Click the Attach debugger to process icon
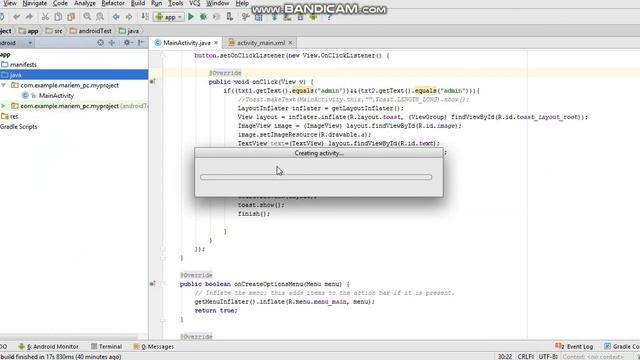640x360 pixels. tap(230, 17)
